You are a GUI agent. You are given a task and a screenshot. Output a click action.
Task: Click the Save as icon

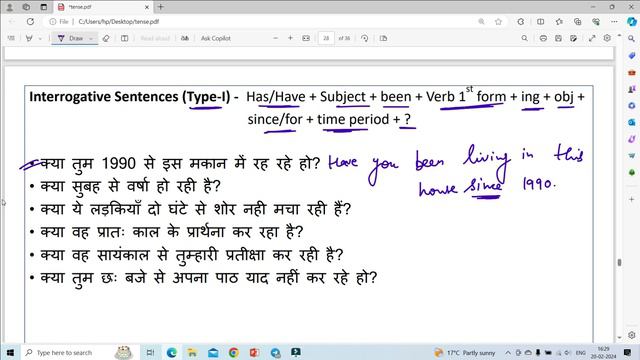click(x=573, y=38)
